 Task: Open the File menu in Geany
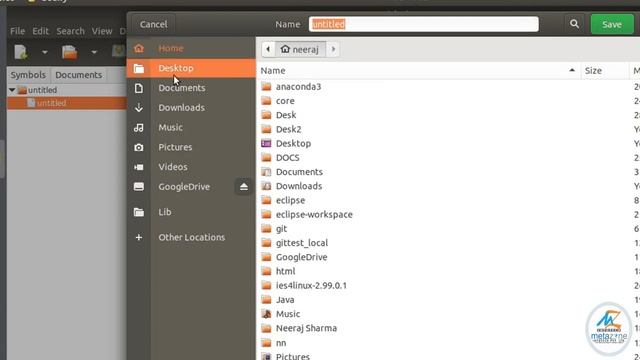pyautogui.click(x=18, y=31)
